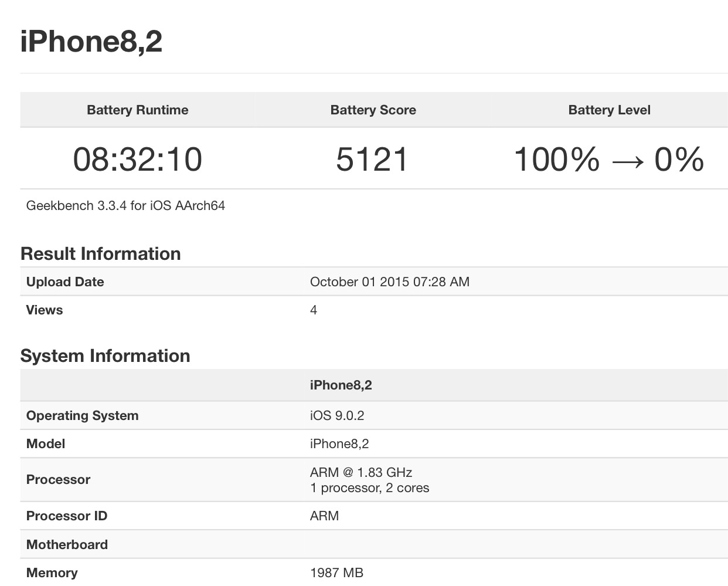Click the Geekbench 3.3.4 for iOS AArch64 text
The width and height of the screenshot is (728, 586).
click(125, 206)
